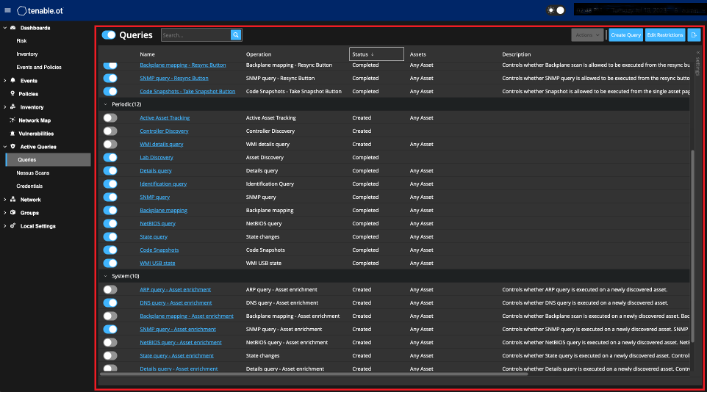
Task: Open the Actions dropdown
Action: click(587, 35)
